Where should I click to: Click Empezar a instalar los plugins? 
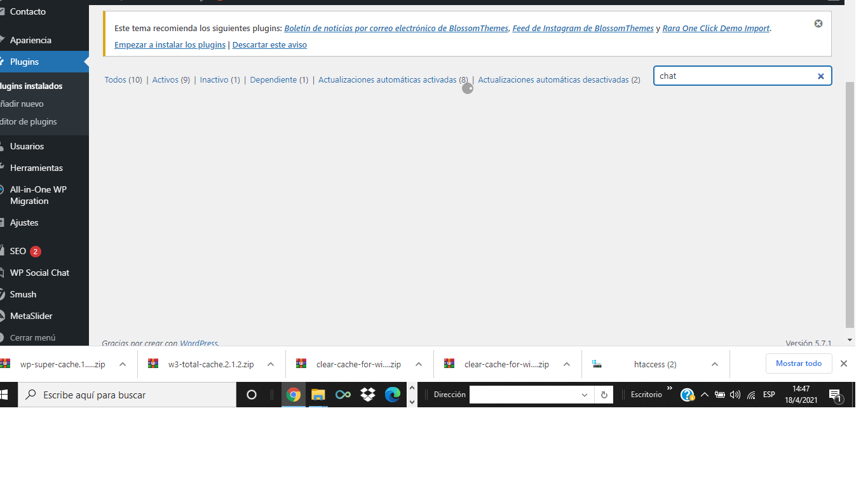[x=170, y=45]
